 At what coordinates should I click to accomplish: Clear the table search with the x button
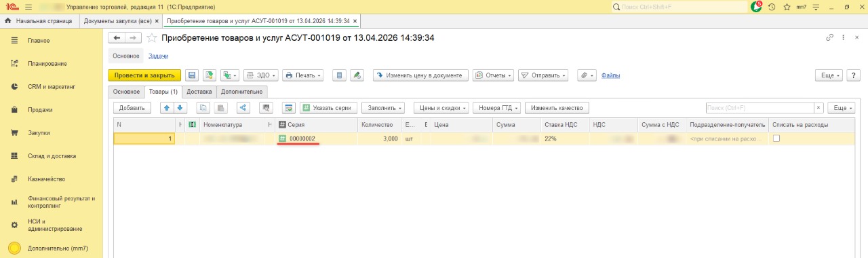[x=818, y=107]
